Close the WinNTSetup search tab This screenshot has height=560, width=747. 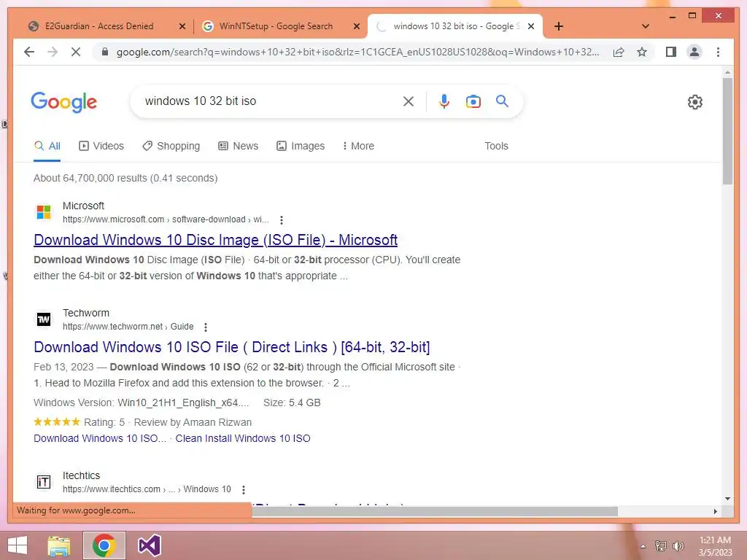tap(356, 27)
